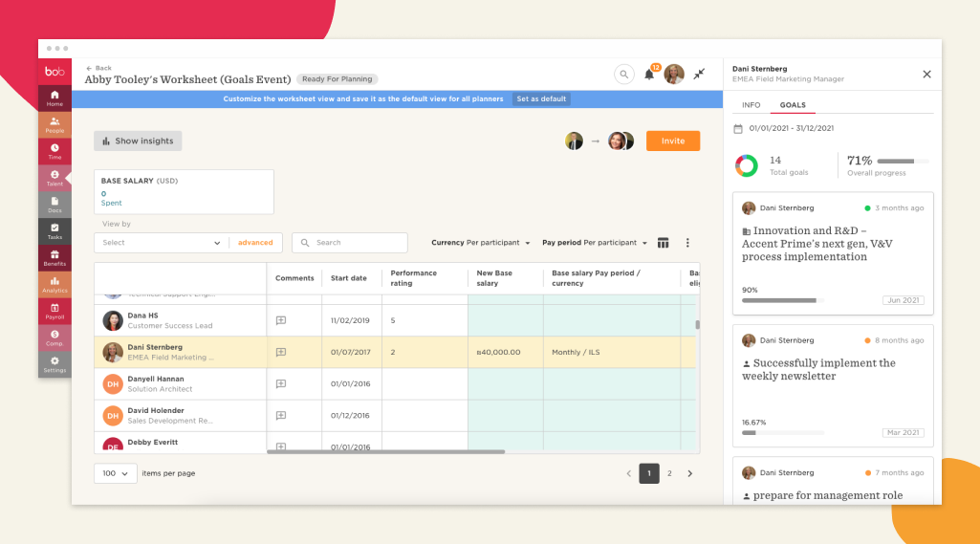Click the collapse arrows icon in header
The image size is (980, 544).
[x=699, y=74]
